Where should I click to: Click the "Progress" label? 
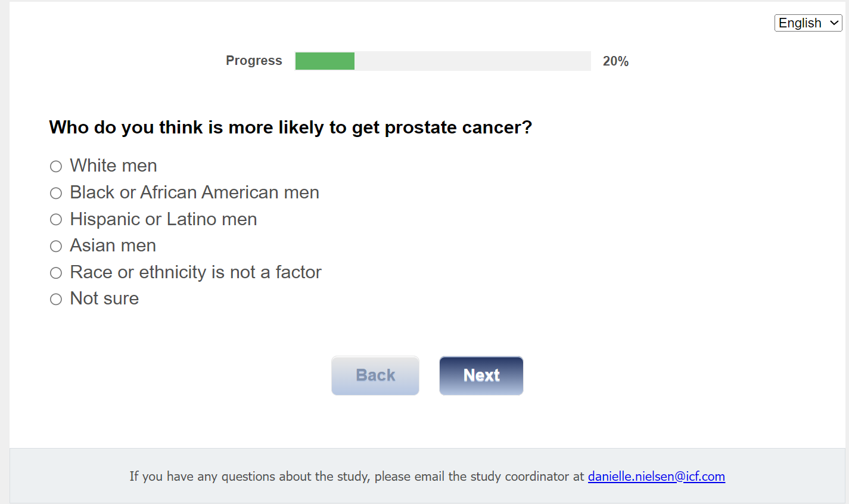[x=254, y=61]
